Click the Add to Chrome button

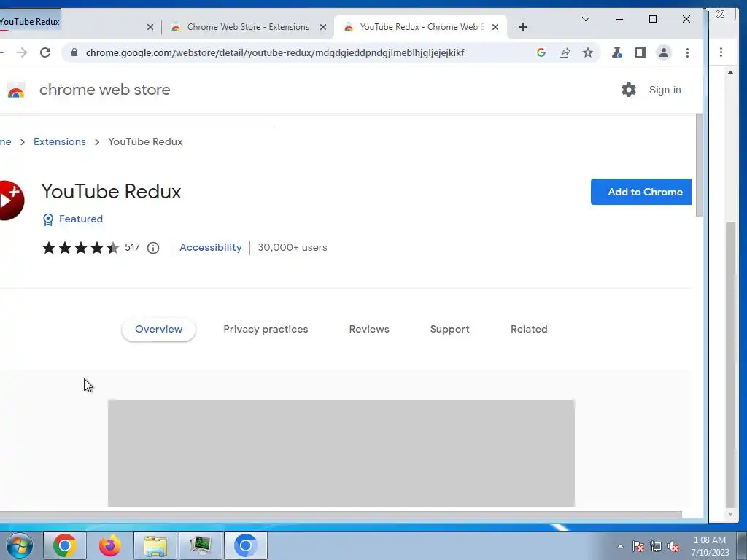click(x=641, y=192)
